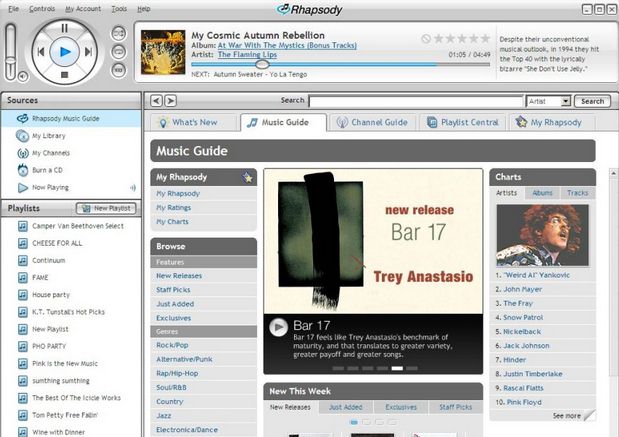Stop playback with the square stop icon
This screenshot has height=437, width=619.
coord(64,75)
